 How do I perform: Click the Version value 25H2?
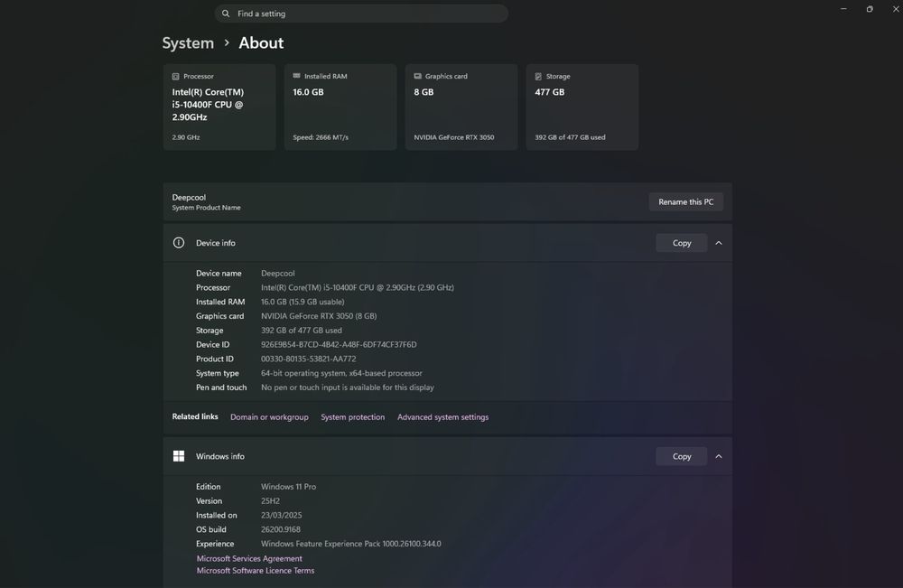pos(270,501)
